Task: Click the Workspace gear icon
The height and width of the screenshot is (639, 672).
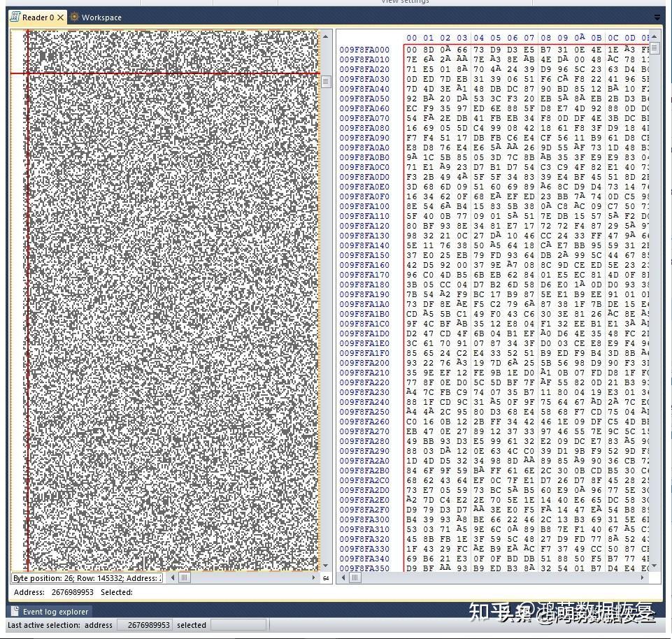Action: click(75, 17)
